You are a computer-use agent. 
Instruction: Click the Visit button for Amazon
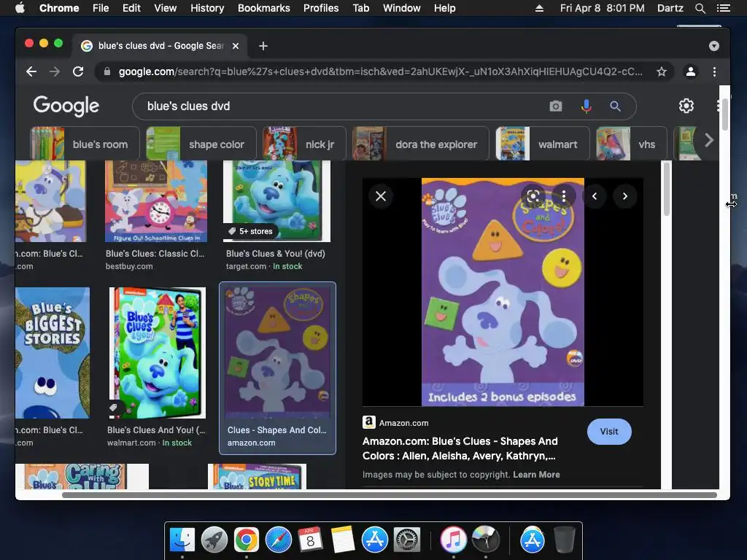coord(609,432)
